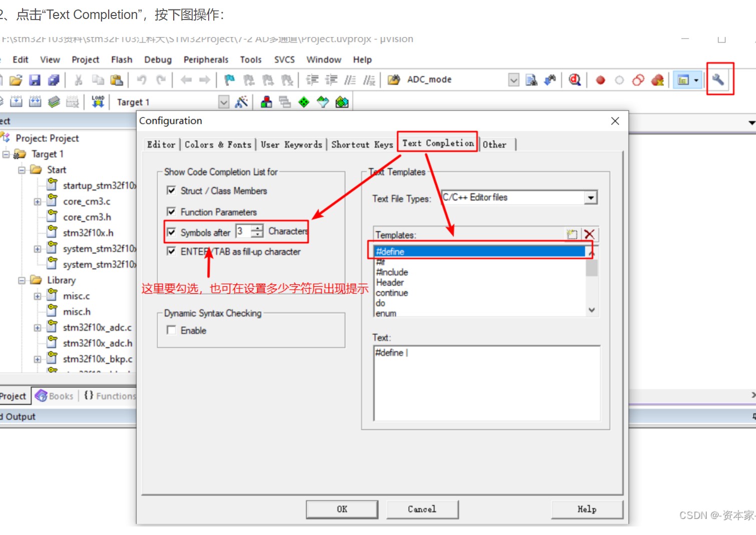Screen dimensions: 756x535
Task: Toggle Function Parameters checkbox
Action: (x=172, y=212)
